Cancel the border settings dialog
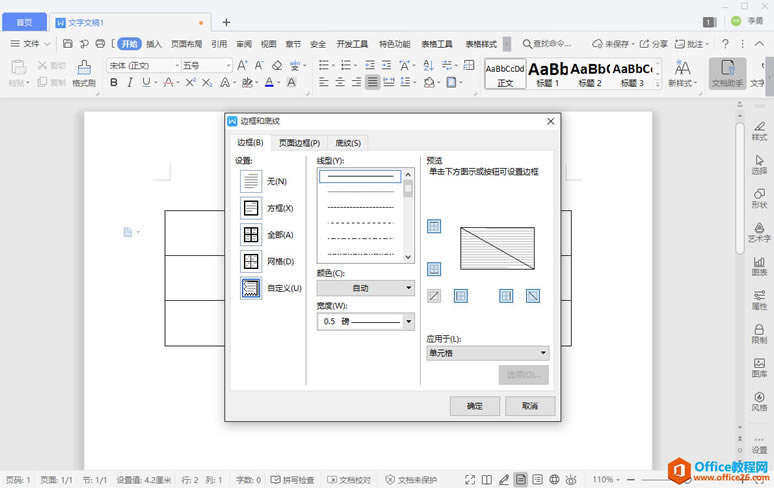The width and height of the screenshot is (774, 488). click(530, 406)
